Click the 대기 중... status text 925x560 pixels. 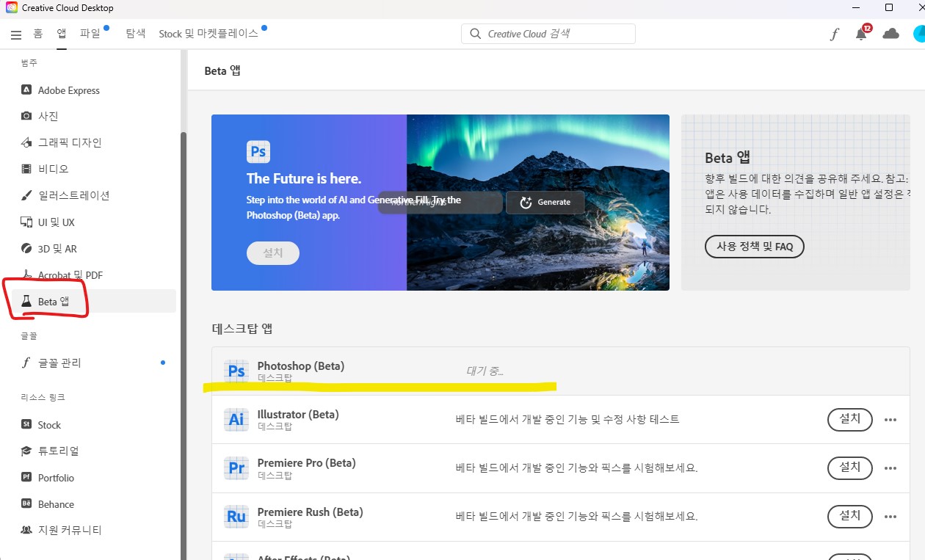coord(485,371)
